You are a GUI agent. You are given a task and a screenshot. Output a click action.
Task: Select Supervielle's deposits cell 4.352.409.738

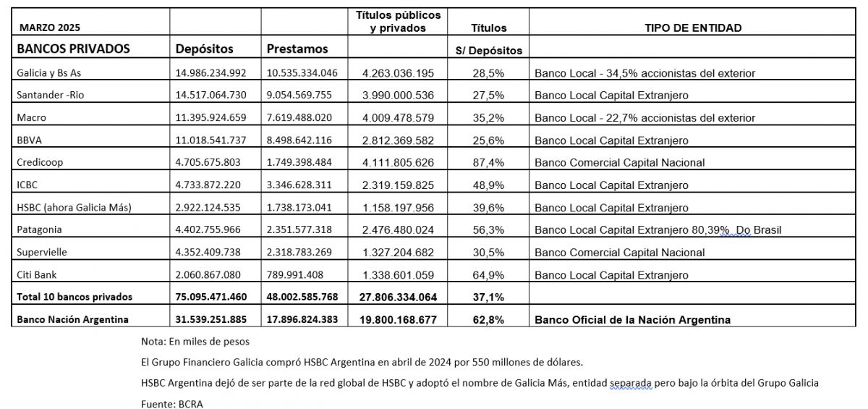click(211, 253)
